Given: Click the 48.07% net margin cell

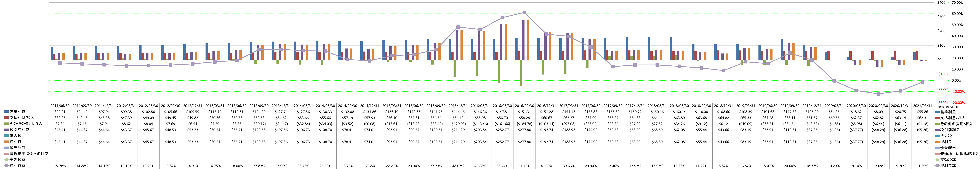Looking at the screenshot, I should pyautogui.click(x=458, y=166).
